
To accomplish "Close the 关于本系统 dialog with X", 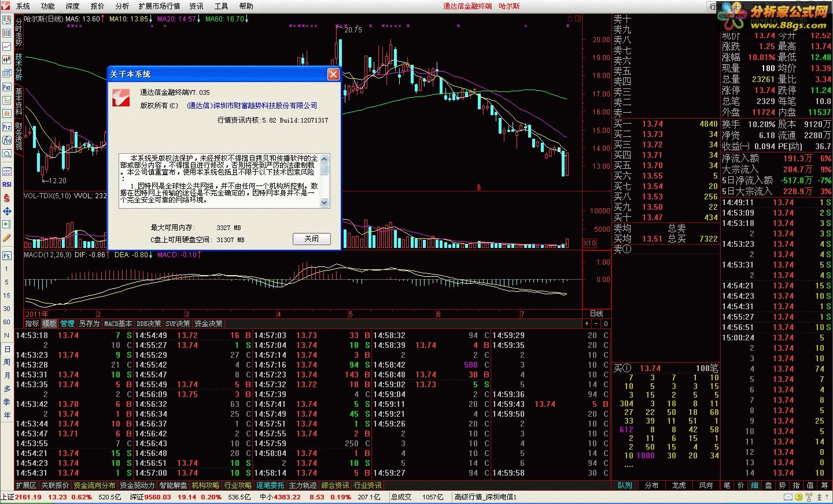I will pyautogui.click(x=333, y=74).
